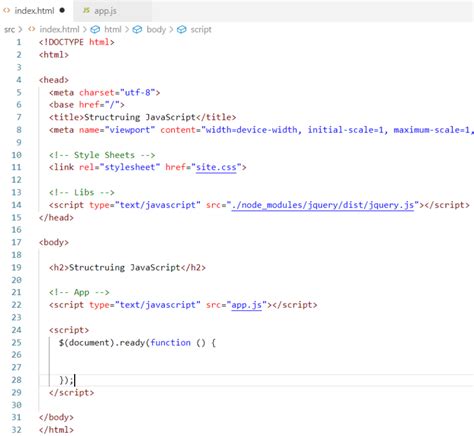Click the JS file icon on app.js tab
The height and width of the screenshot is (436, 474).
(86, 11)
